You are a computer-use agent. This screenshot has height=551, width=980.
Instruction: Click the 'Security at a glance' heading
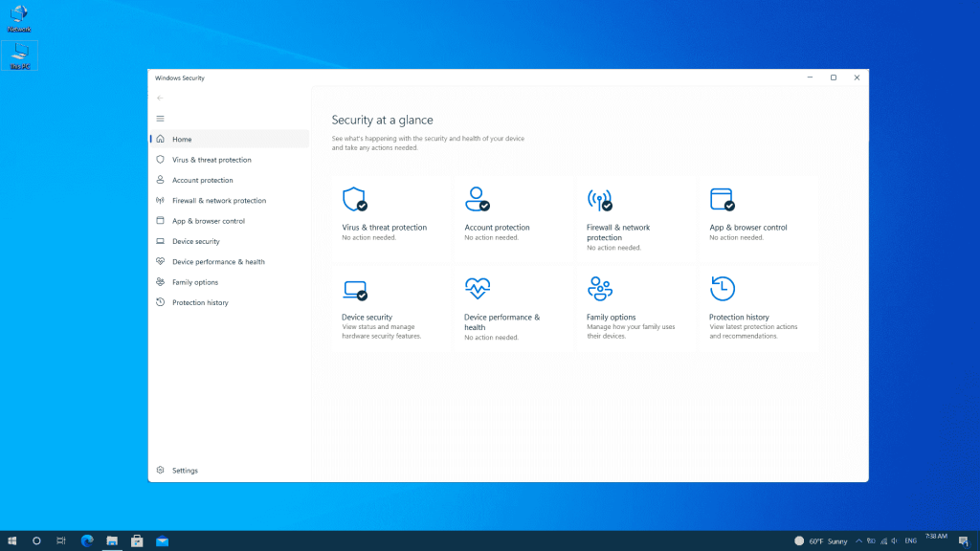(382, 120)
